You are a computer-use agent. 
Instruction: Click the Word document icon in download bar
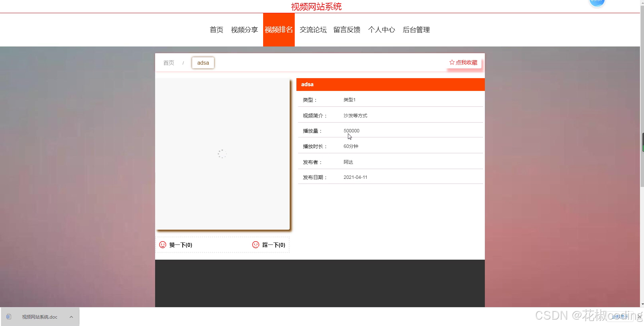[x=9, y=317]
